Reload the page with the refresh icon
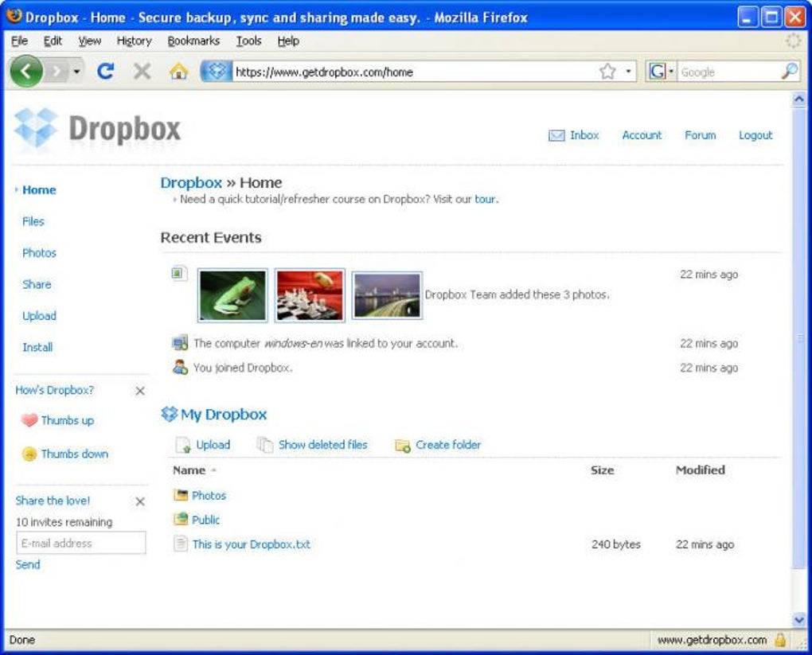The width and height of the screenshot is (812, 655). point(106,71)
